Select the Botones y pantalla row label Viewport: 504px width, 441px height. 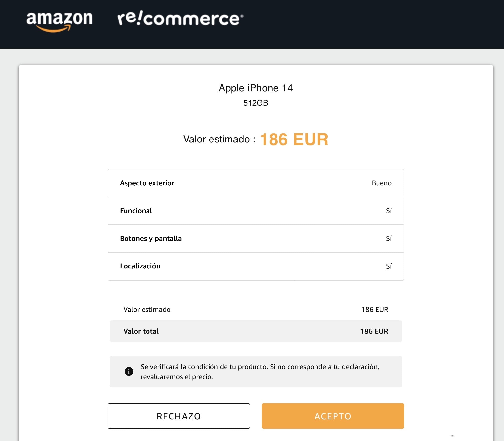151,238
